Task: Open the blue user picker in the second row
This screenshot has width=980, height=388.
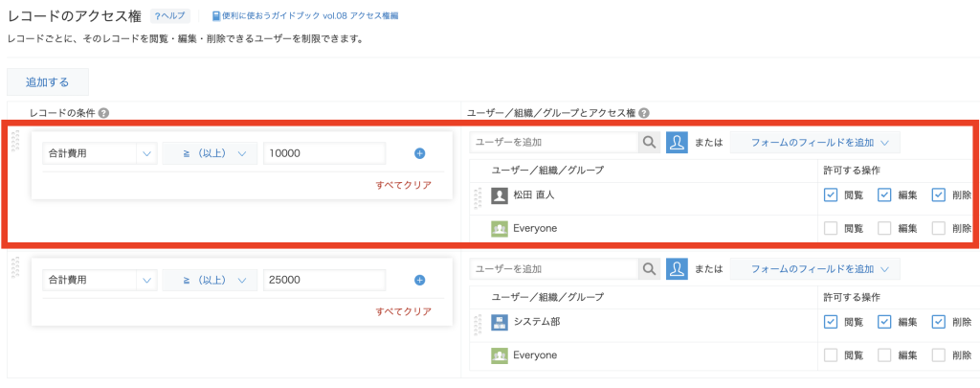Action: (677, 268)
